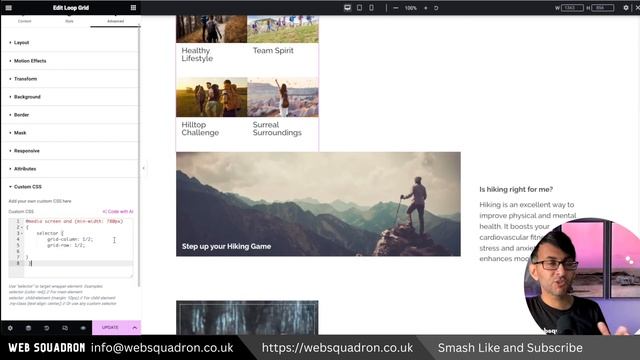Expand the Layout section
The height and width of the screenshot is (360, 640).
click(70, 42)
